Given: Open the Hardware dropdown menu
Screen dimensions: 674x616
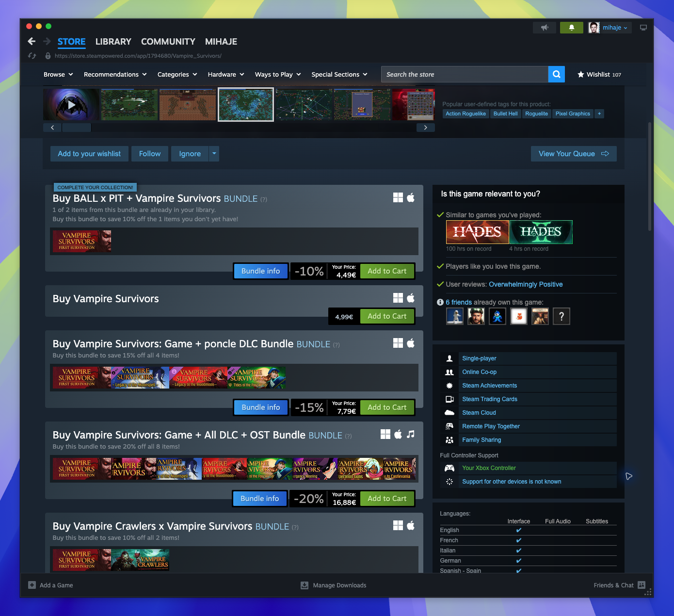Looking at the screenshot, I should [x=226, y=74].
